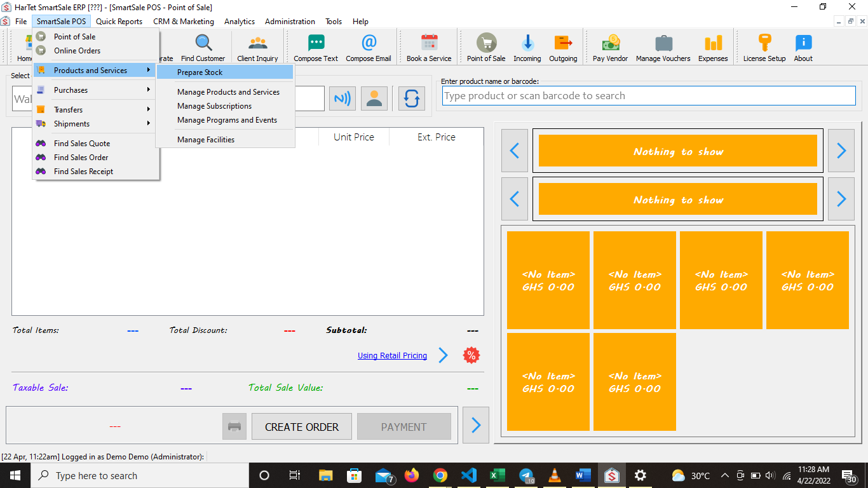868x488 pixels.
Task: Open Compose Text messaging tool
Action: 316,48
